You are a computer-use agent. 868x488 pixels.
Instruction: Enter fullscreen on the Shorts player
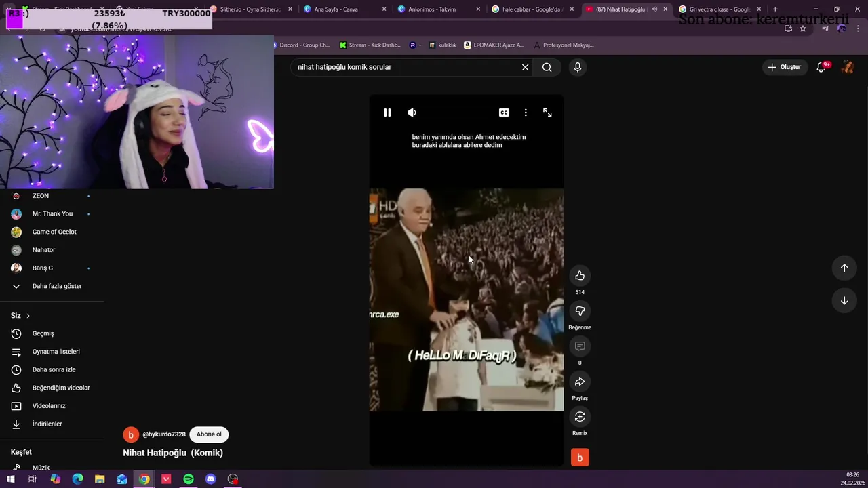click(547, 113)
